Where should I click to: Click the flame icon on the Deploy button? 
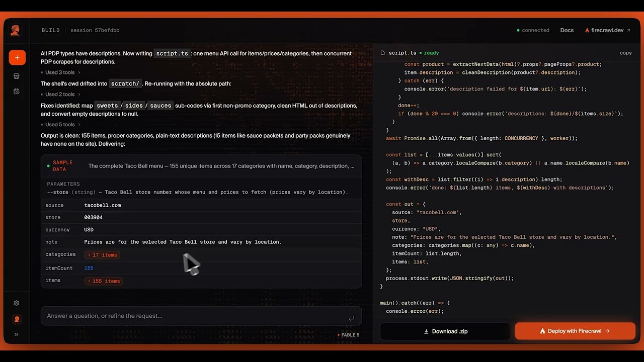[542, 331]
